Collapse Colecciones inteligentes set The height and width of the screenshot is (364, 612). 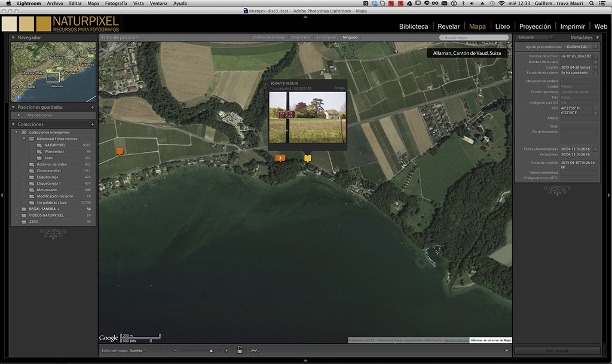[x=16, y=132]
